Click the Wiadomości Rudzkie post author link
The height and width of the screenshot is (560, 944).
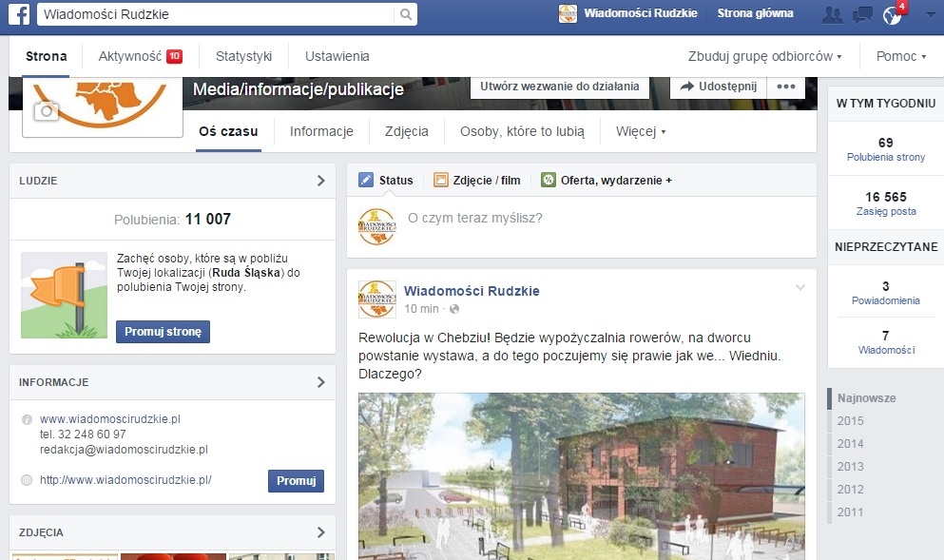tap(472, 291)
